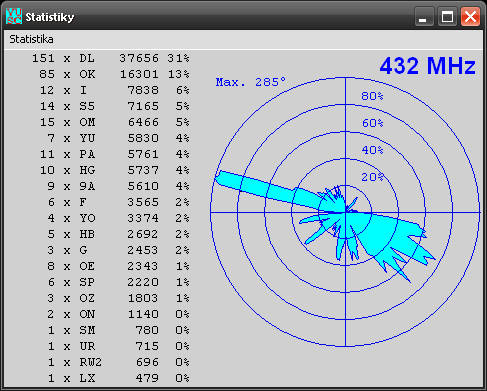The height and width of the screenshot is (391, 487).
Task: Click the 20% ring label on polar chart
Action: pos(372,177)
